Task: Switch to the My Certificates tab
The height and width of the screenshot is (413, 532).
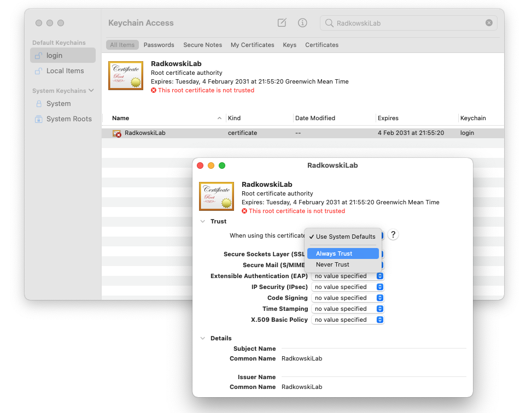Action: pyautogui.click(x=253, y=45)
